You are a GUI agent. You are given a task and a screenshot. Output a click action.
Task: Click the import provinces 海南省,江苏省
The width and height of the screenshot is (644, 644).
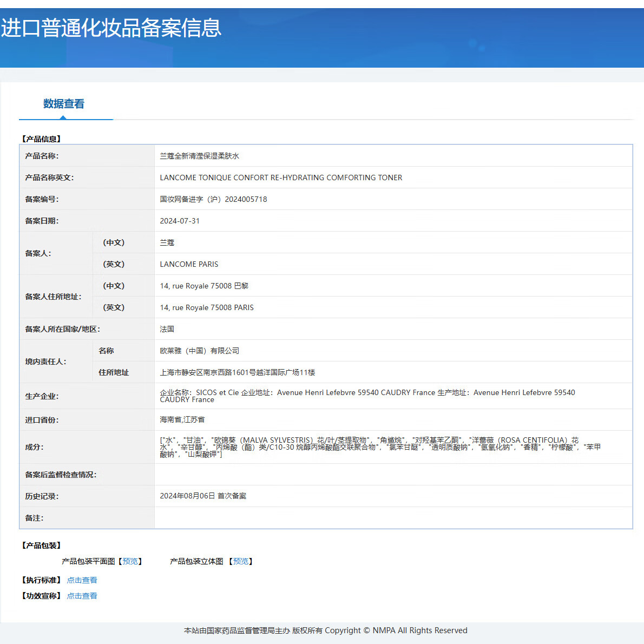click(x=182, y=419)
